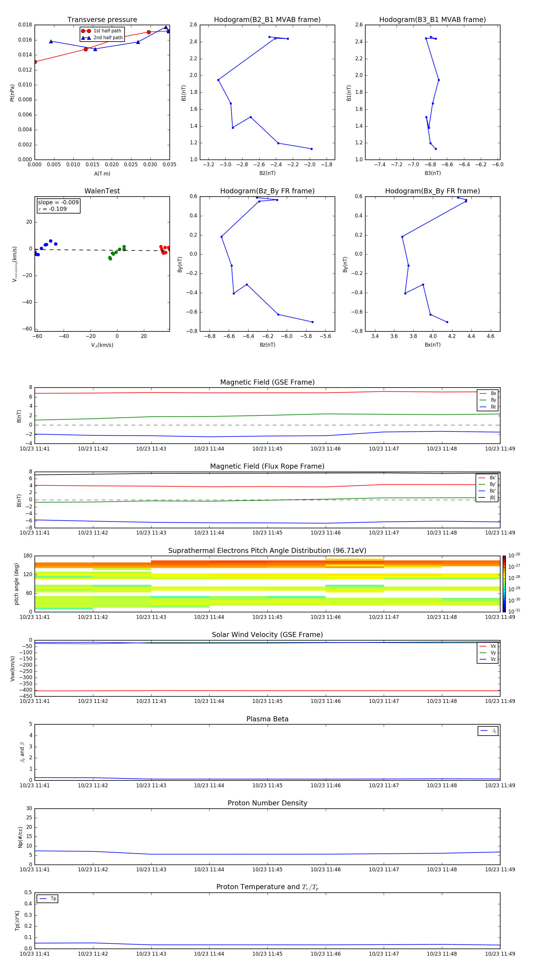Screen dimensions: 535x980
Task: Click the By' legend entry
Action: 487,484
